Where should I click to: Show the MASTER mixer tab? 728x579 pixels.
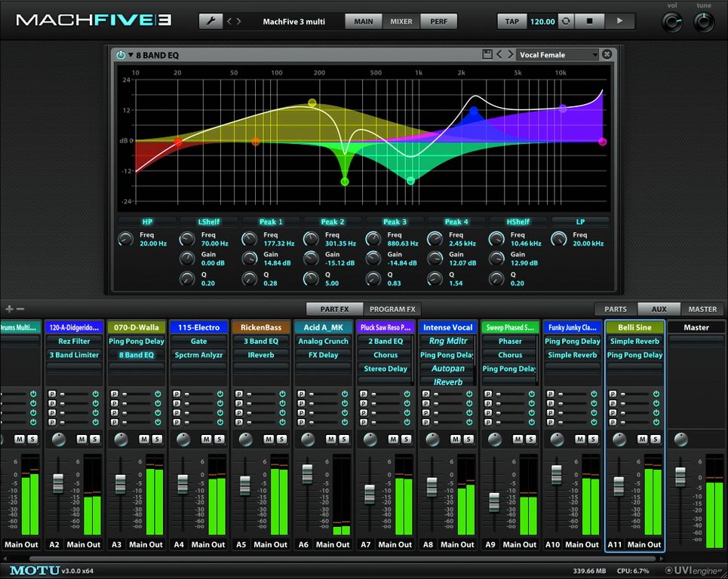[x=702, y=309]
